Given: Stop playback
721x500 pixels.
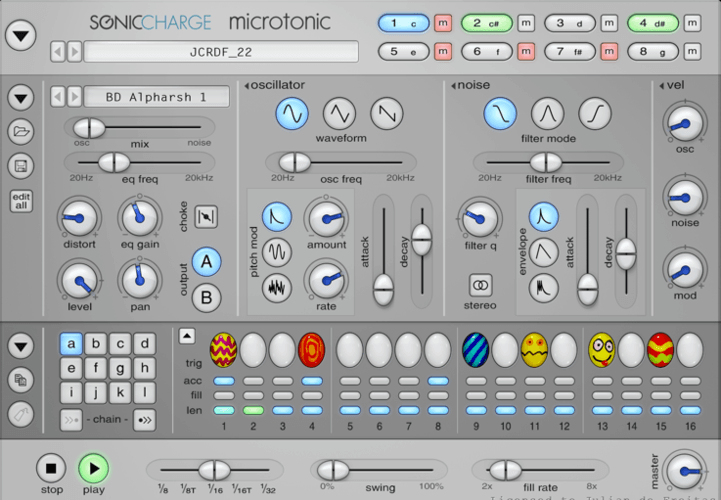Looking at the screenshot, I should pos(51,468).
